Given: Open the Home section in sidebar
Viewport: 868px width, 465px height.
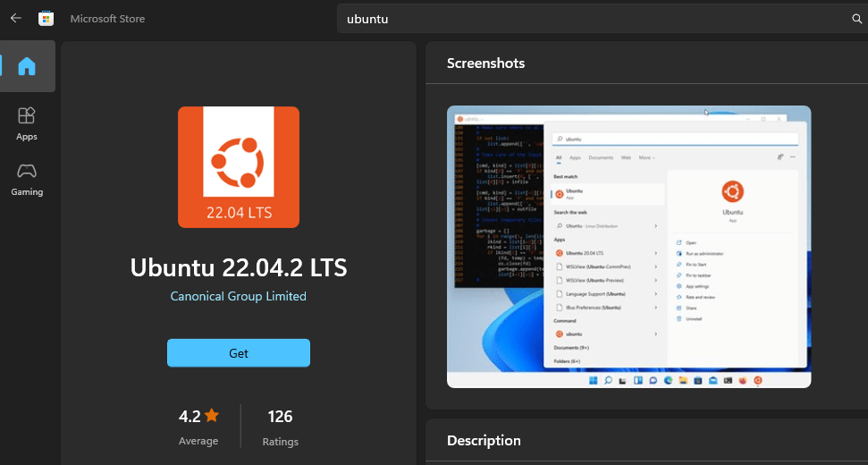Looking at the screenshot, I should pos(27,66).
